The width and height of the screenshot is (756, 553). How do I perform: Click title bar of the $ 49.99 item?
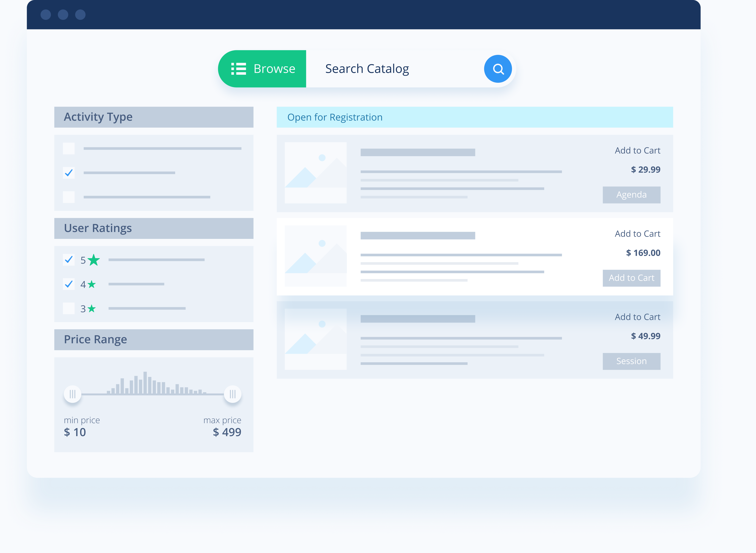418,319
